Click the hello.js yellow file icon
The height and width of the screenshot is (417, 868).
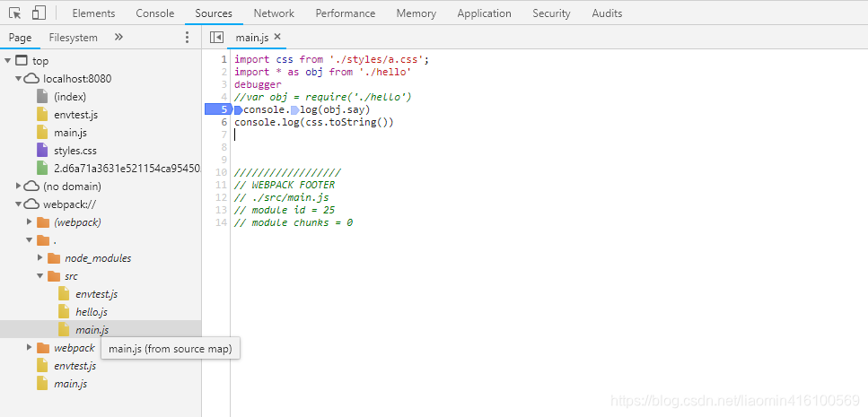point(65,312)
